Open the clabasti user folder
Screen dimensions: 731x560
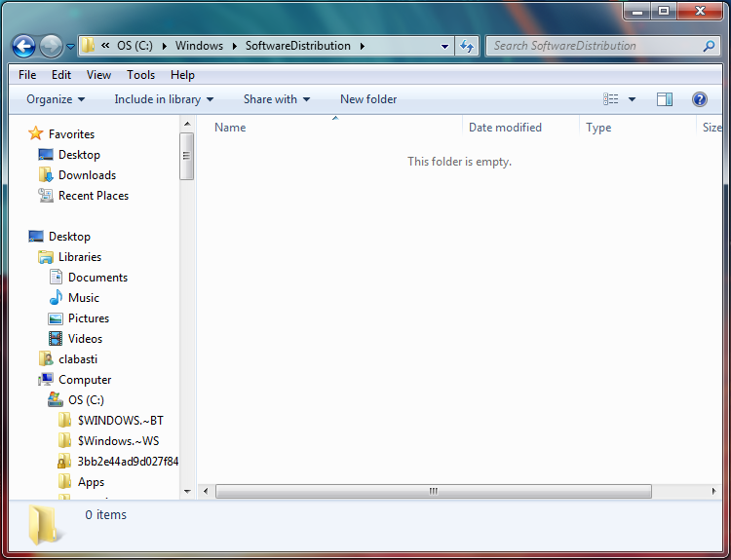coord(78,359)
